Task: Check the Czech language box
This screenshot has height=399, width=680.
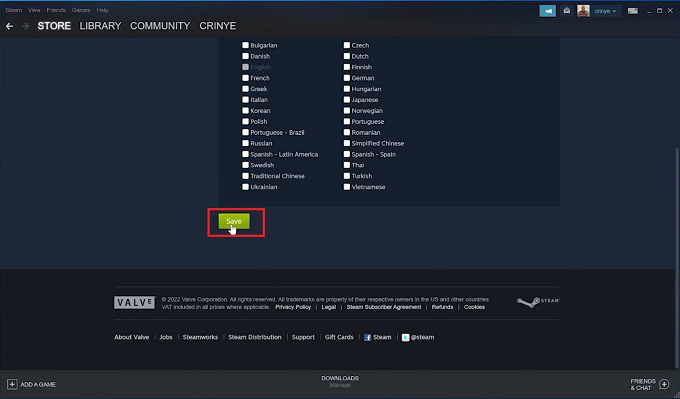Action: (x=347, y=45)
